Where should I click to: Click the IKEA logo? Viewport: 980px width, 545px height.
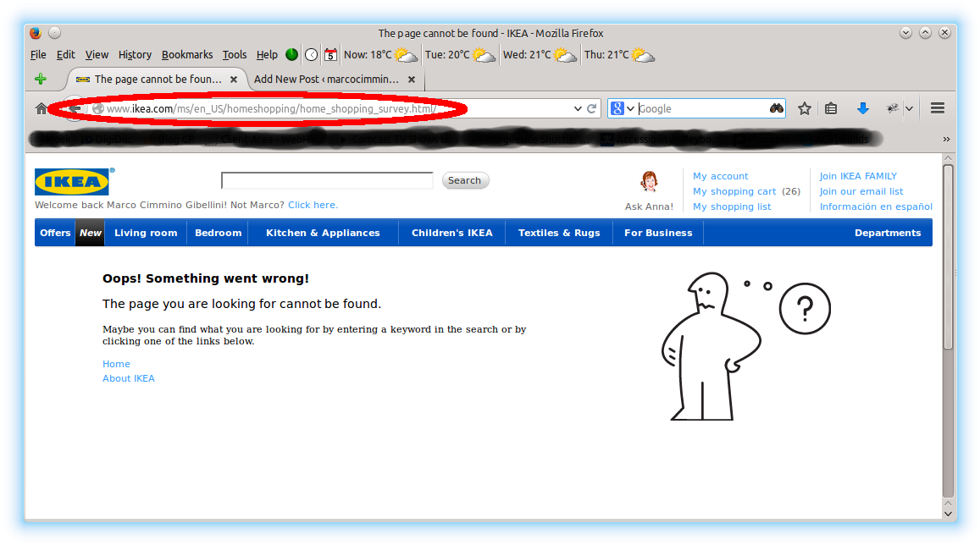pyautogui.click(x=73, y=182)
